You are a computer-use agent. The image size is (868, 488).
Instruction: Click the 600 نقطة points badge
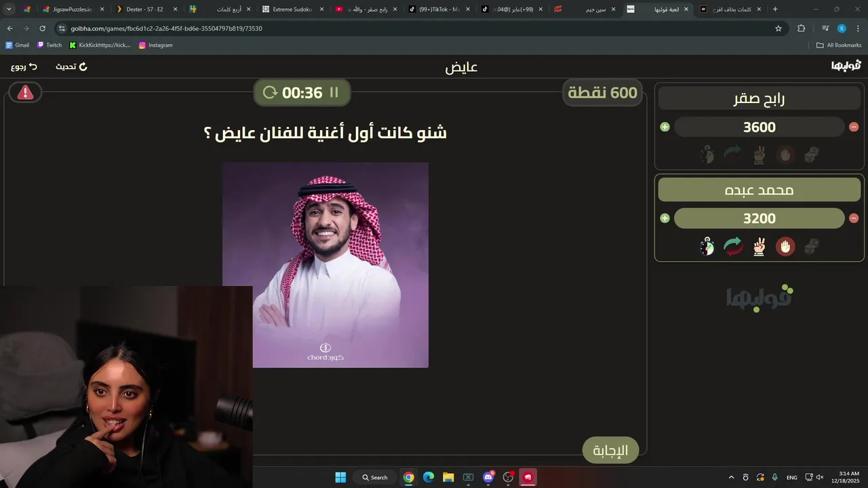(x=603, y=93)
